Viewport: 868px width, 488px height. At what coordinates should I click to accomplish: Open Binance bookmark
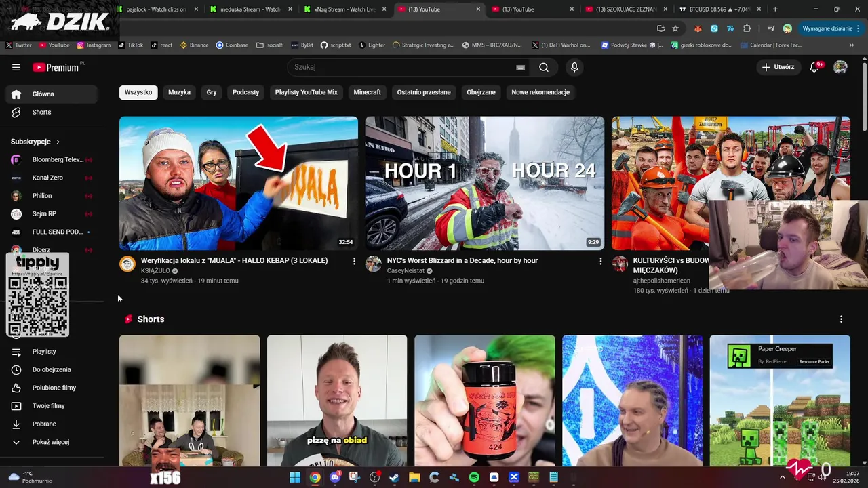(x=194, y=45)
